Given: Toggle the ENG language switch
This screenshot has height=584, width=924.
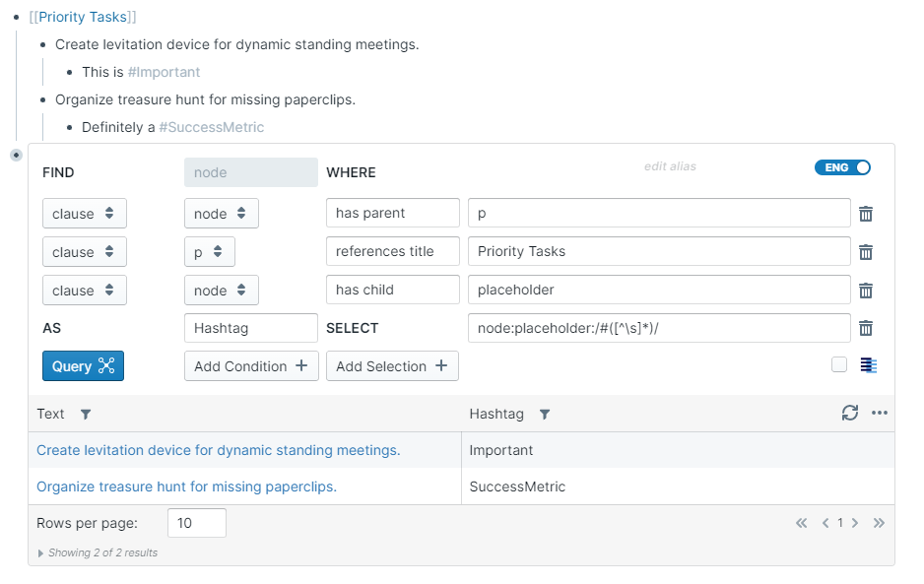Looking at the screenshot, I should pyautogui.click(x=842, y=167).
